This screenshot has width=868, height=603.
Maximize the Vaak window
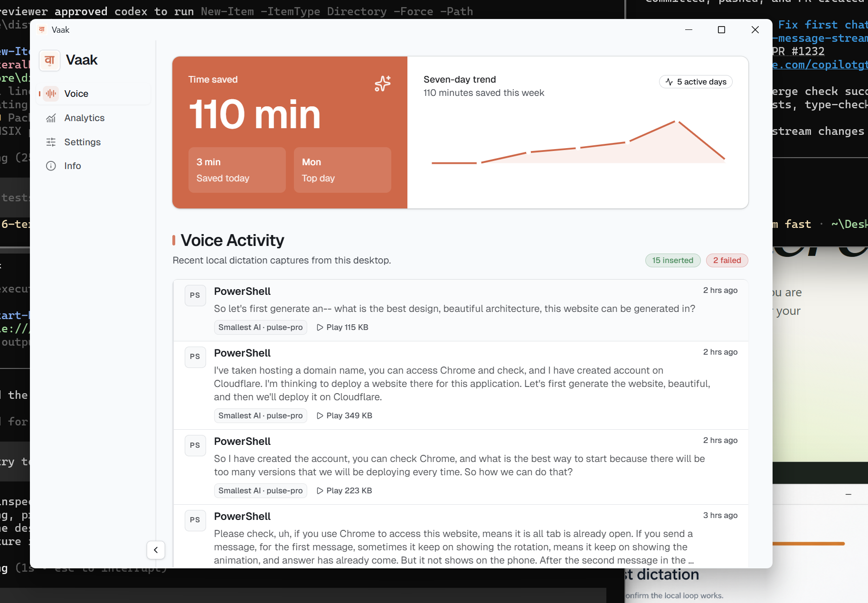(721, 29)
